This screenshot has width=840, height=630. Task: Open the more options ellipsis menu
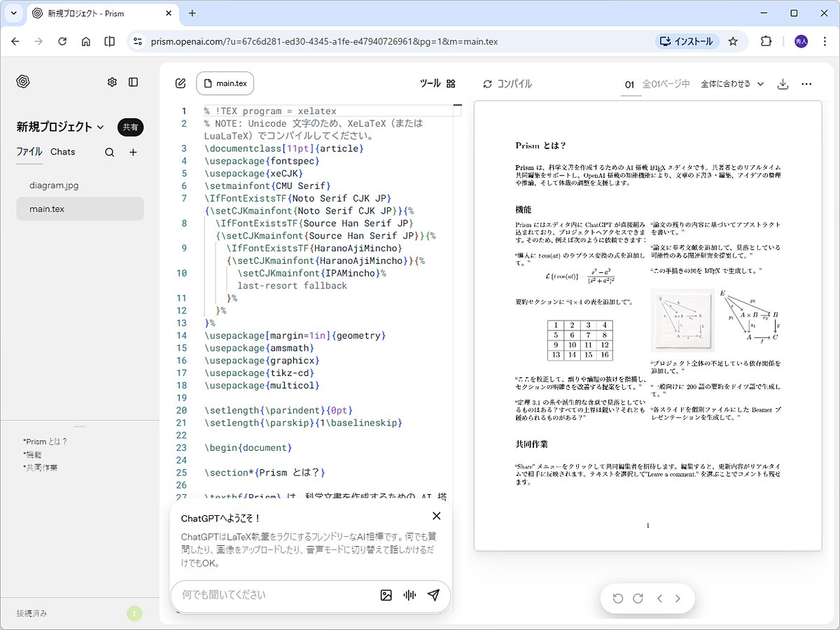pos(806,84)
